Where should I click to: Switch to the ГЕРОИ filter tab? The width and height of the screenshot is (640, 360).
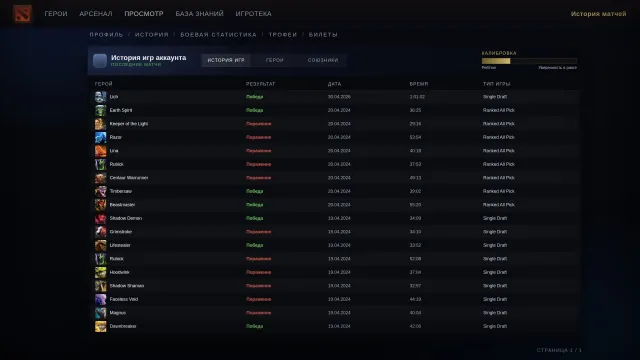click(275, 60)
